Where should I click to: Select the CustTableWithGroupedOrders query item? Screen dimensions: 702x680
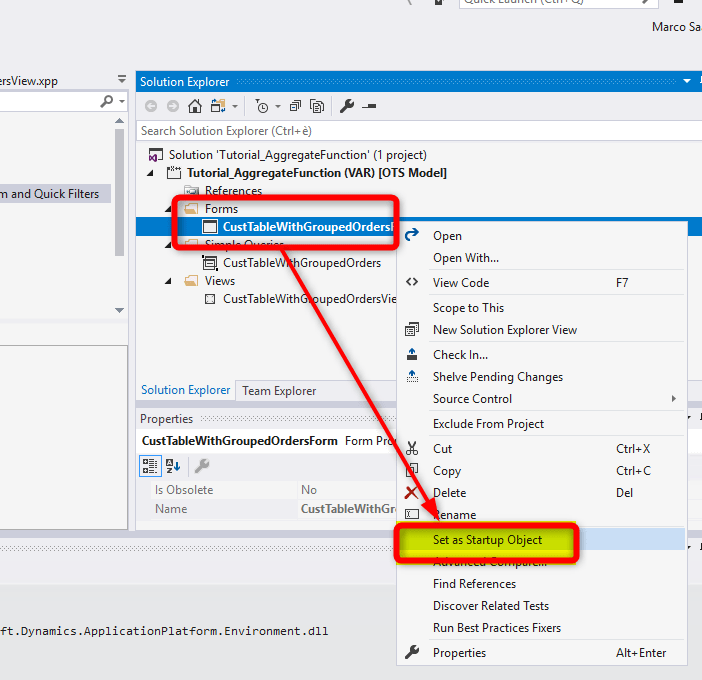[301, 263]
